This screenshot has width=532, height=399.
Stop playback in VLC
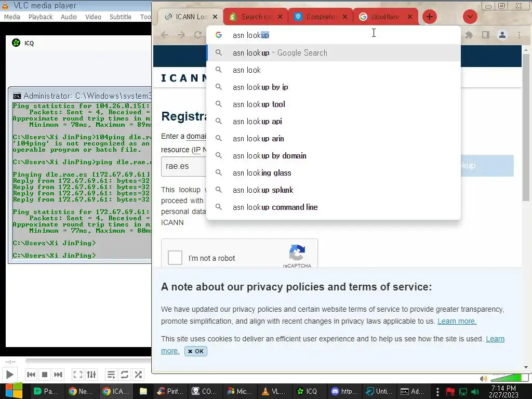click(x=45, y=375)
